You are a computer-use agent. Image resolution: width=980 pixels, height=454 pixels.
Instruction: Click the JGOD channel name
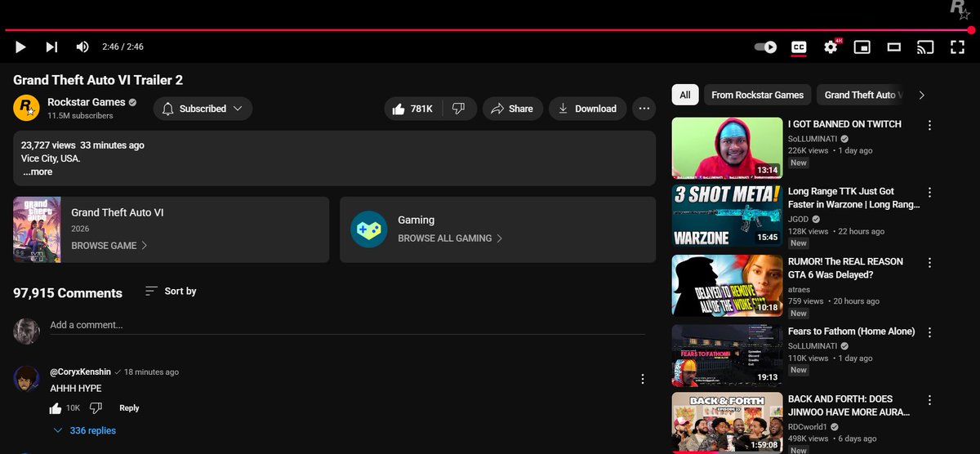(799, 219)
